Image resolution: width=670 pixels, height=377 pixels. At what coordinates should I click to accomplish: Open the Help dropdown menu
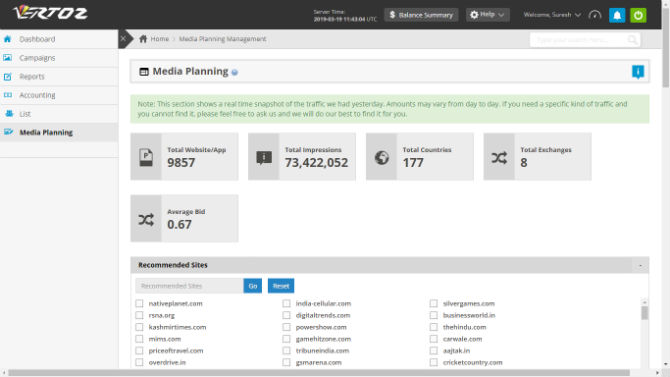click(487, 15)
